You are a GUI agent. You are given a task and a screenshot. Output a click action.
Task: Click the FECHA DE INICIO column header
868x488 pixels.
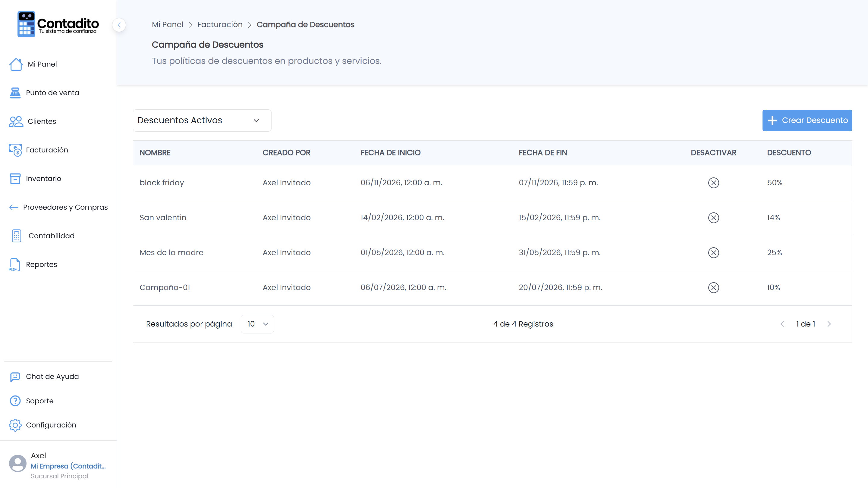coord(391,153)
